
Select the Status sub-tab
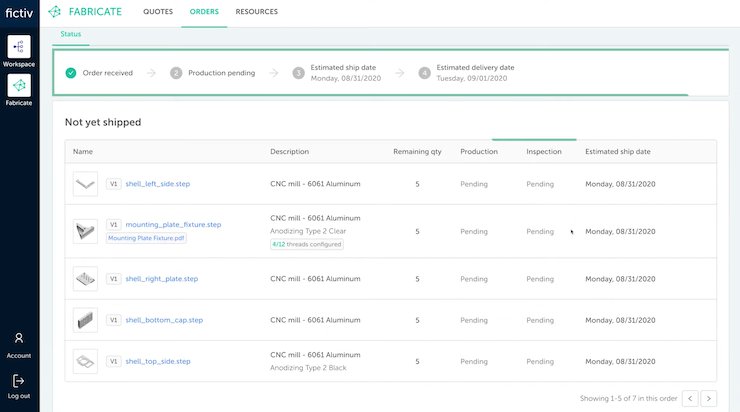click(x=70, y=34)
